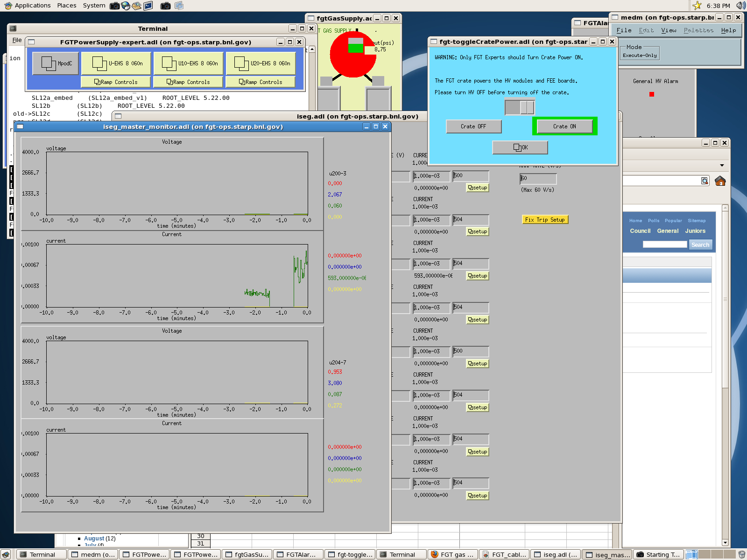Open the Applications menu foot icon
This screenshot has width=747, height=560.
pos(8,6)
